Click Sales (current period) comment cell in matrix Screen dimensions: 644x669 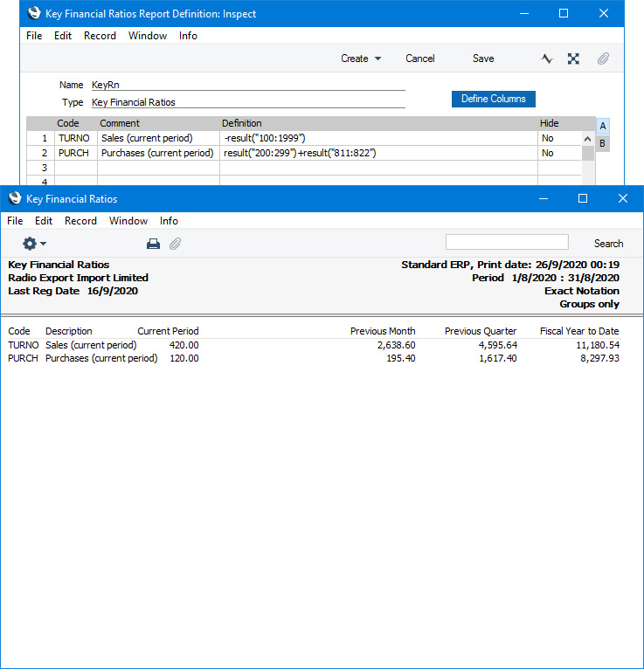[x=158, y=138]
